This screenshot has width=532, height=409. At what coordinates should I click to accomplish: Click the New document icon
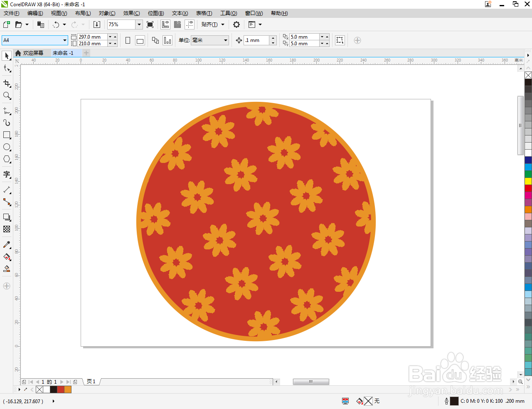coord(6,25)
